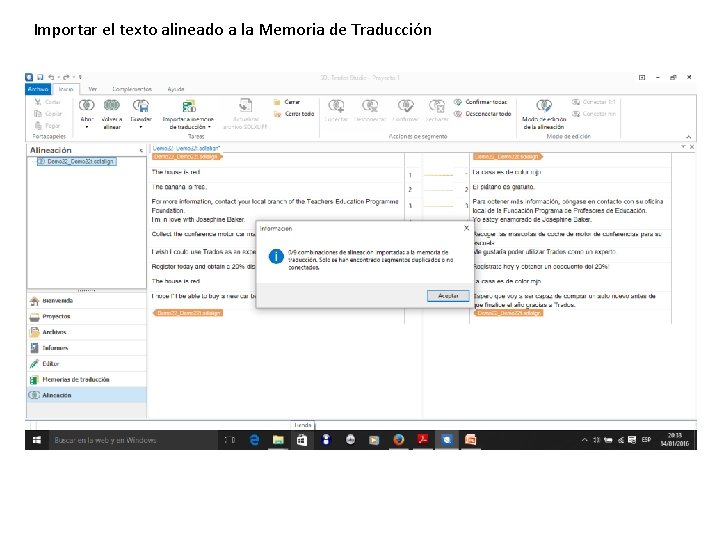
Task: Click target 'Me gustaría poder utilizar Trados' segment
Action: (x=545, y=252)
